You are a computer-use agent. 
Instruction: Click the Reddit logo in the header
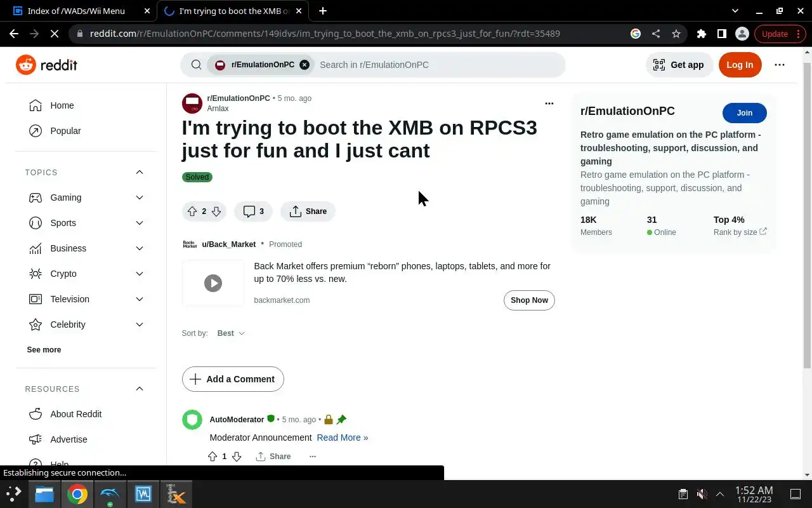46,65
